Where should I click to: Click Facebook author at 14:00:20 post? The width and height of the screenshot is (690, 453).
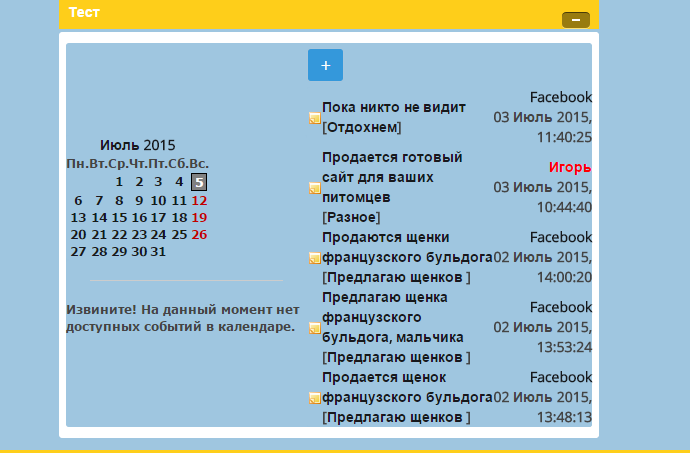[x=561, y=237]
